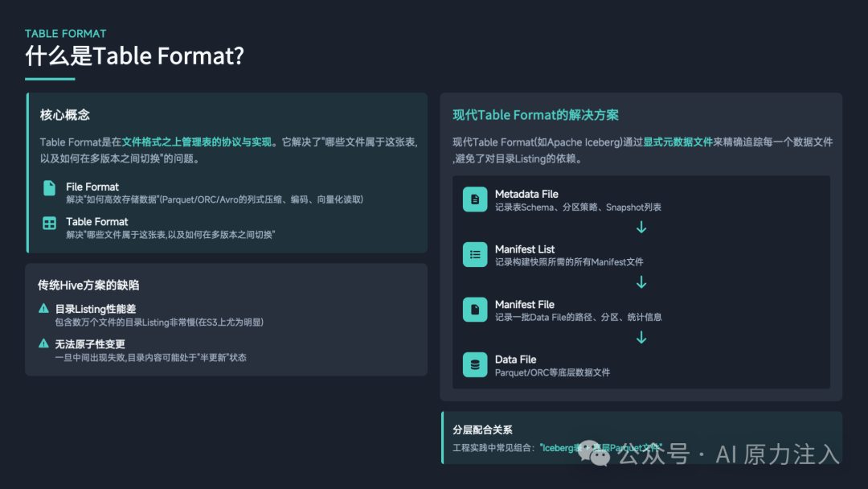The width and height of the screenshot is (868, 489).
Task: Select the Manifest List icon
Action: click(x=475, y=255)
